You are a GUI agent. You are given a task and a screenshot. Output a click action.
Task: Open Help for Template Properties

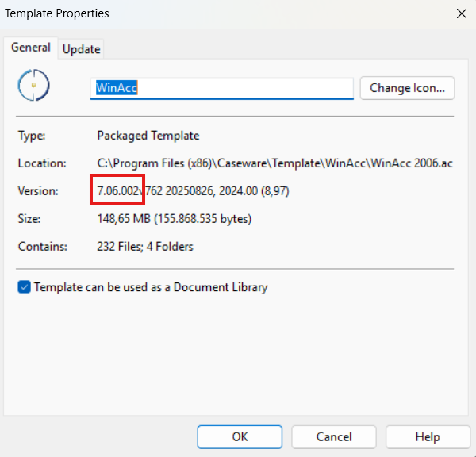pos(428,436)
